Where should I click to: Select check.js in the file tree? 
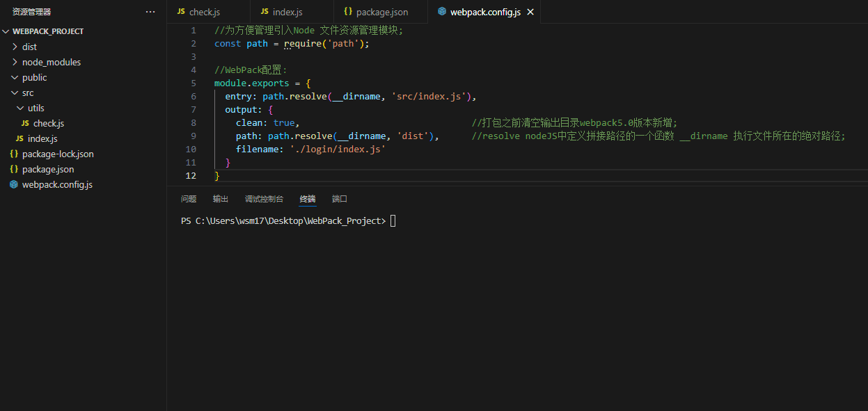click(x=49, y=123)
